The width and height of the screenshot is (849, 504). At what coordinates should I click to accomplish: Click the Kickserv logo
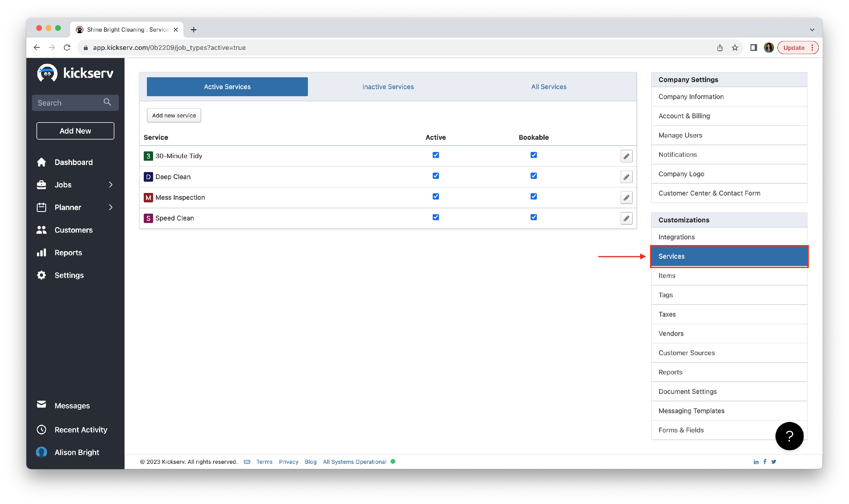coord(75,73)
